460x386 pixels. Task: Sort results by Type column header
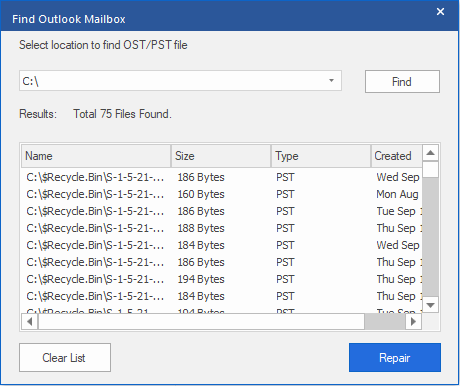point(321,156)
